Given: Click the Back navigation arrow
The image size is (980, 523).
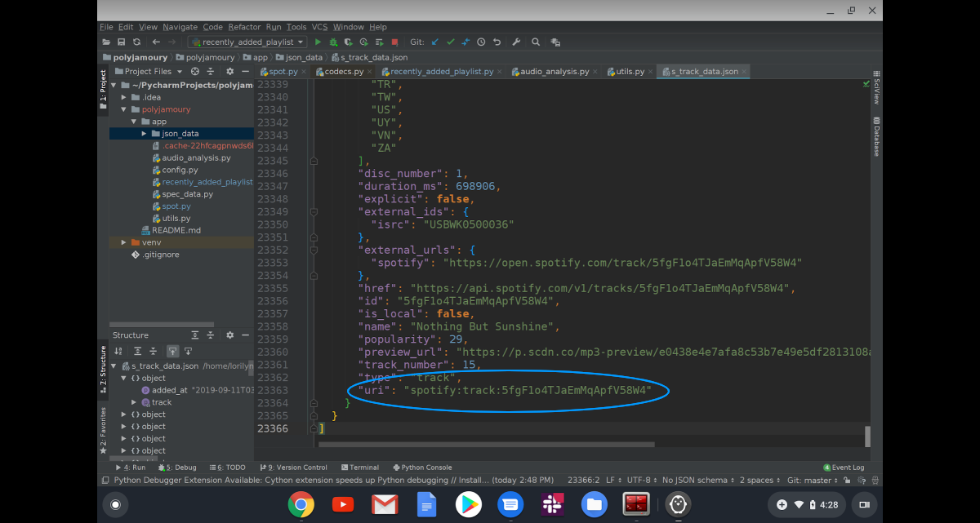Looking at the screenshot, I should pyautogui.click(x=156, y=42).
